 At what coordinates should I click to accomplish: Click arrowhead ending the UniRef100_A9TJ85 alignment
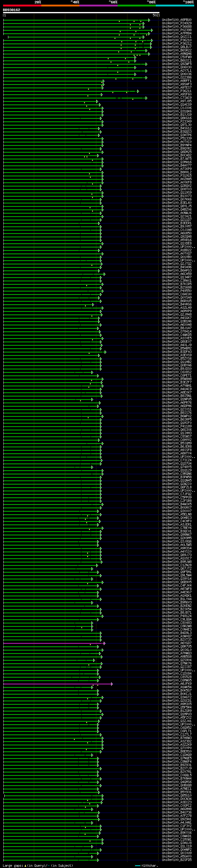click(97, 101)
